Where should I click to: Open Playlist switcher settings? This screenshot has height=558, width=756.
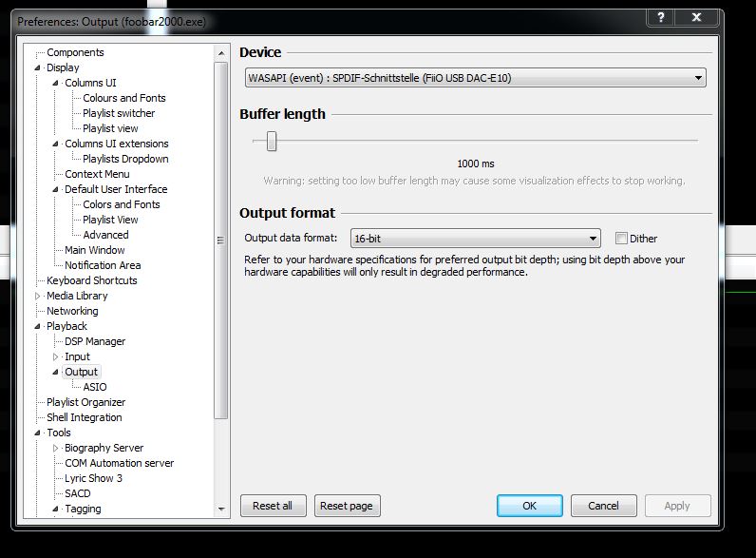[119, 113]
